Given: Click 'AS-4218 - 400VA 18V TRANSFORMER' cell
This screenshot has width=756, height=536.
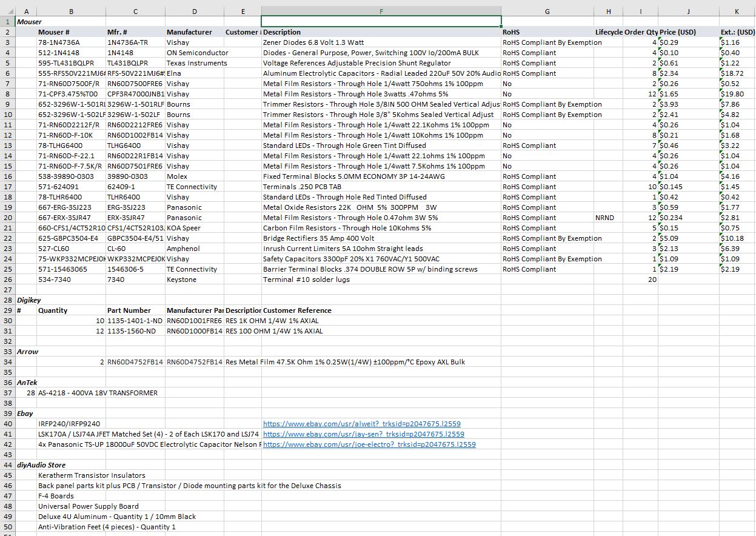Looking at the screenshot, I should (x=98, y=393).
